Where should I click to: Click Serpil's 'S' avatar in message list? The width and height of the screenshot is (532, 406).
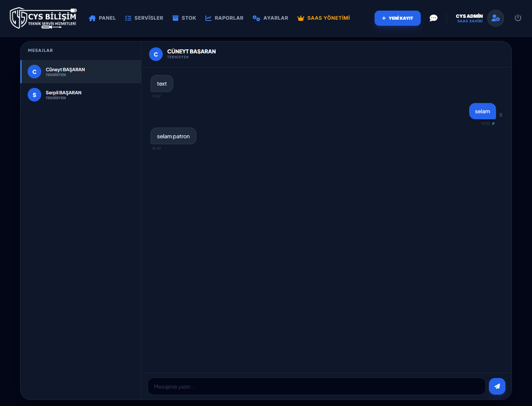click(34, 95)
